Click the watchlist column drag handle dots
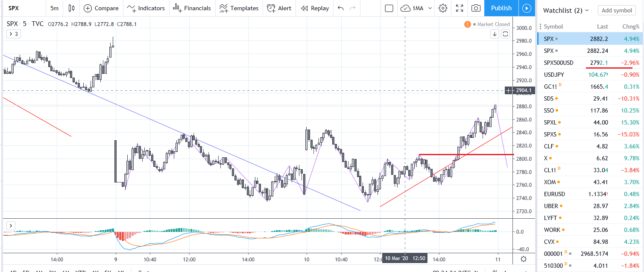 tap(541, 26)
